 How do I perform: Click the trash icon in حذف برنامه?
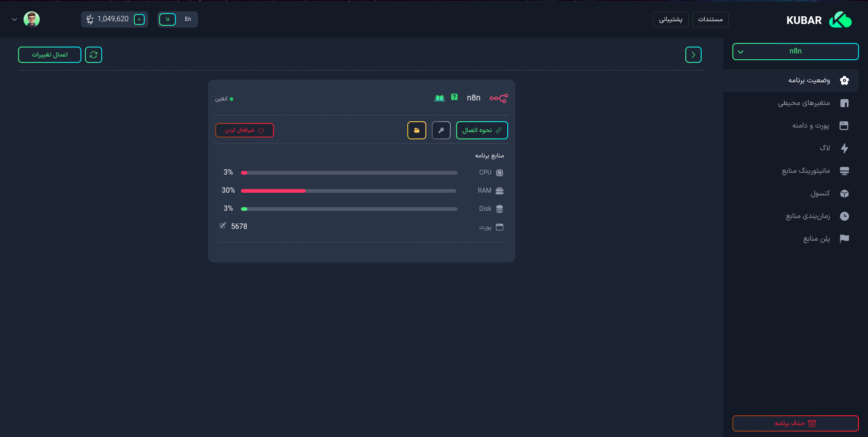click(x=812, y=423)
